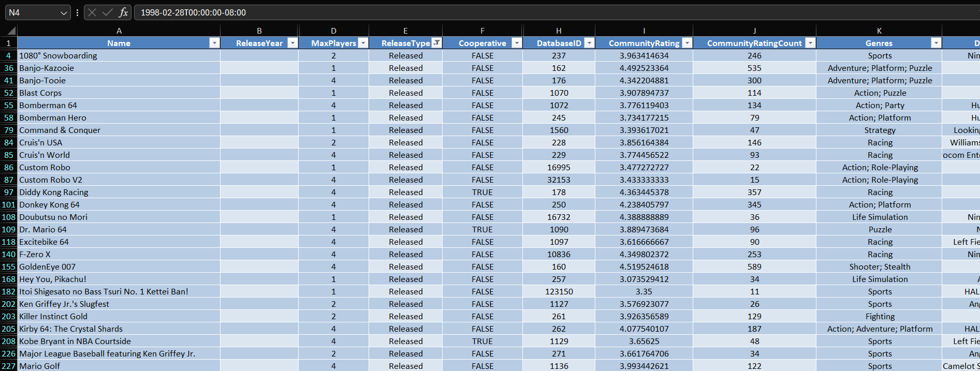Click TRUE in Diddy Kong Racing row

coord(482,192)
